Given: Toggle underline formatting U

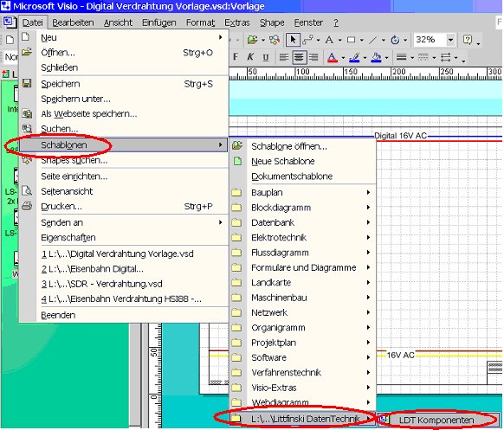Looking at the screenshot, I should coord(266,57).
